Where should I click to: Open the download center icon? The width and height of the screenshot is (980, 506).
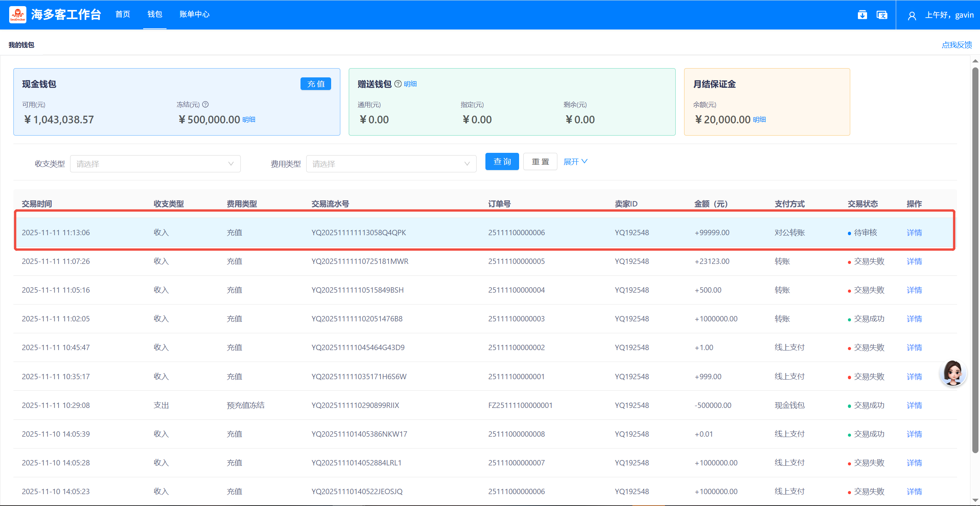[862, 15]
